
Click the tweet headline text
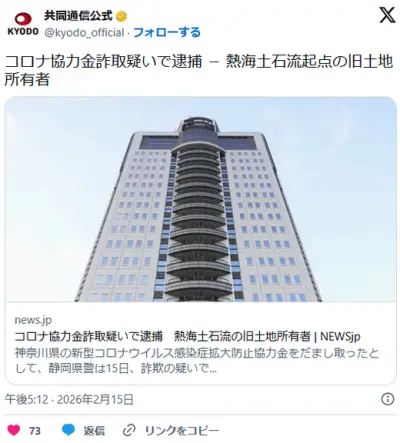(199, 70)
